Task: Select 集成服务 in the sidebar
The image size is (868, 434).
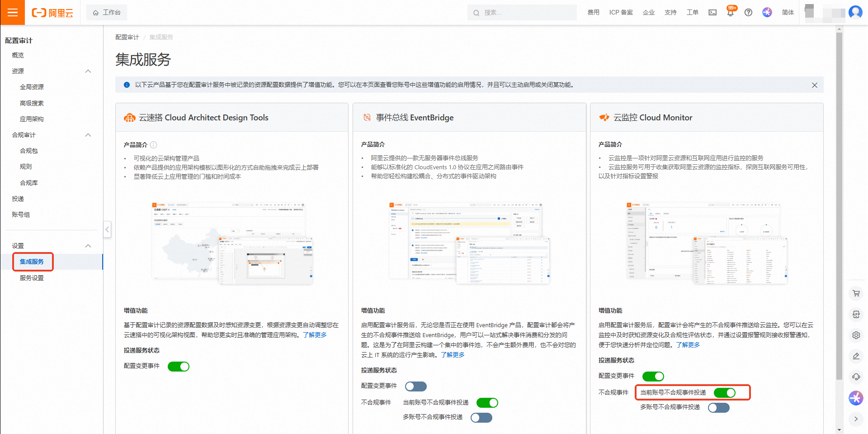Action: (x=32, y=262)
